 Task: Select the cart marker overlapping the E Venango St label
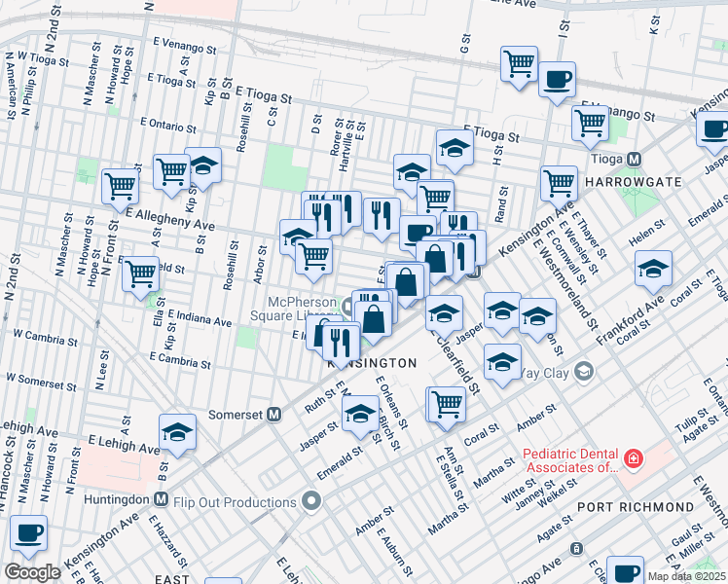point(590,128)
